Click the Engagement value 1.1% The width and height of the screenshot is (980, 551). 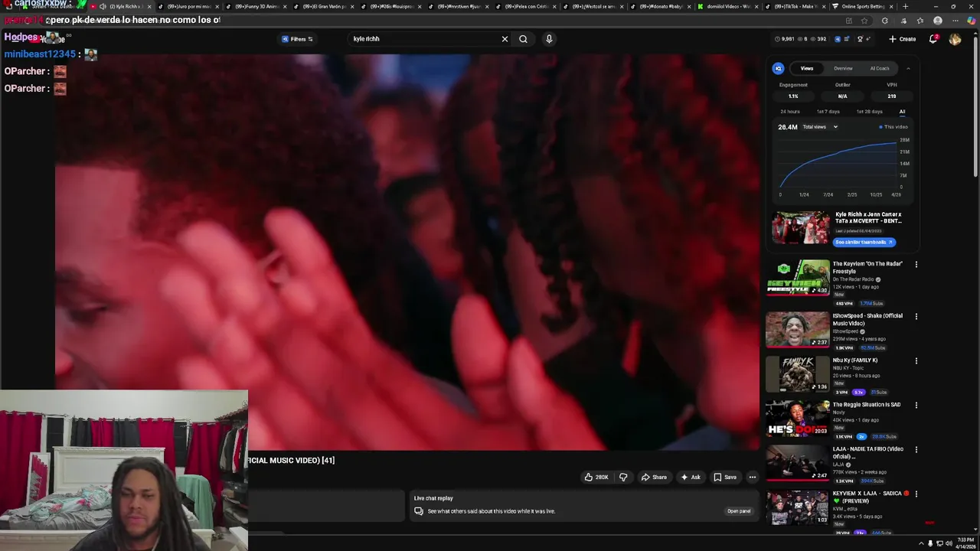793,96
